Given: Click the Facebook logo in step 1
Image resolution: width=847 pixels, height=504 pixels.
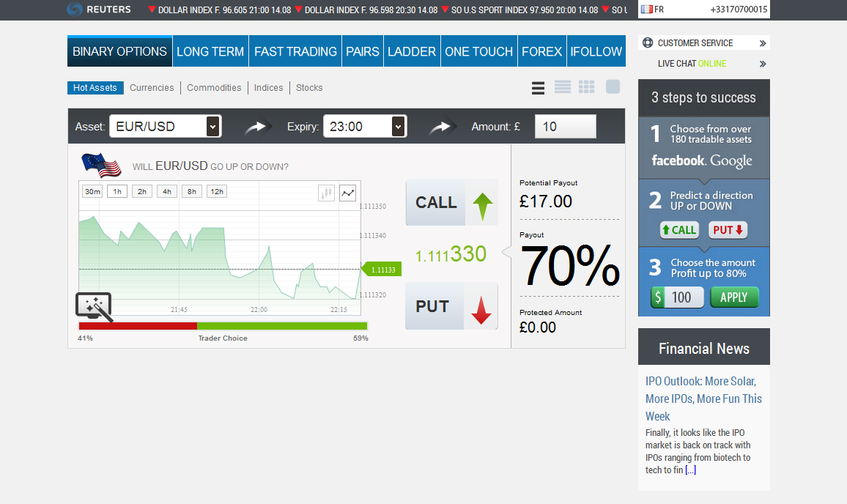Looking at the screenshot, I should coord(678,160).
